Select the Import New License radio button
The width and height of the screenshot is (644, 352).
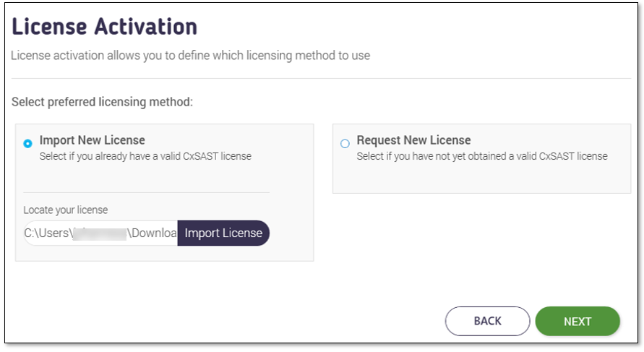point(27,144)
